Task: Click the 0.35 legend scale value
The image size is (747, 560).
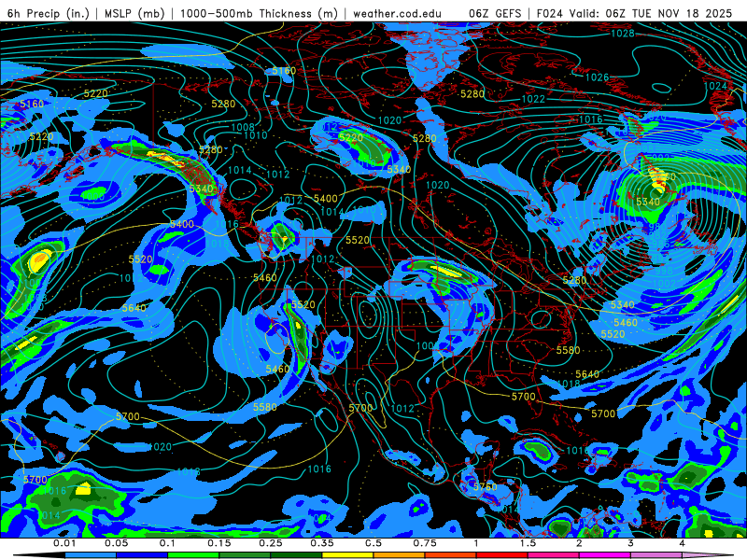Action: coord(322,543)
